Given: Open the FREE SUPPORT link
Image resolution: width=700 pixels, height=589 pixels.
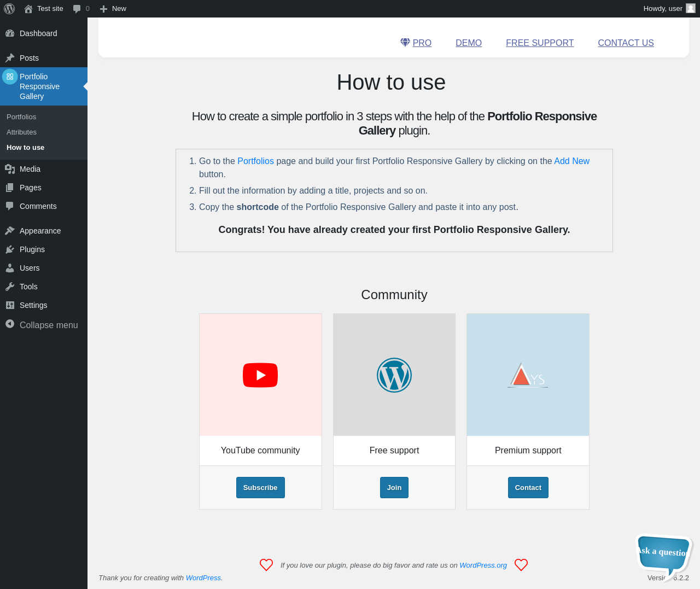Looking at the screenshot, I should click(540, 43).
